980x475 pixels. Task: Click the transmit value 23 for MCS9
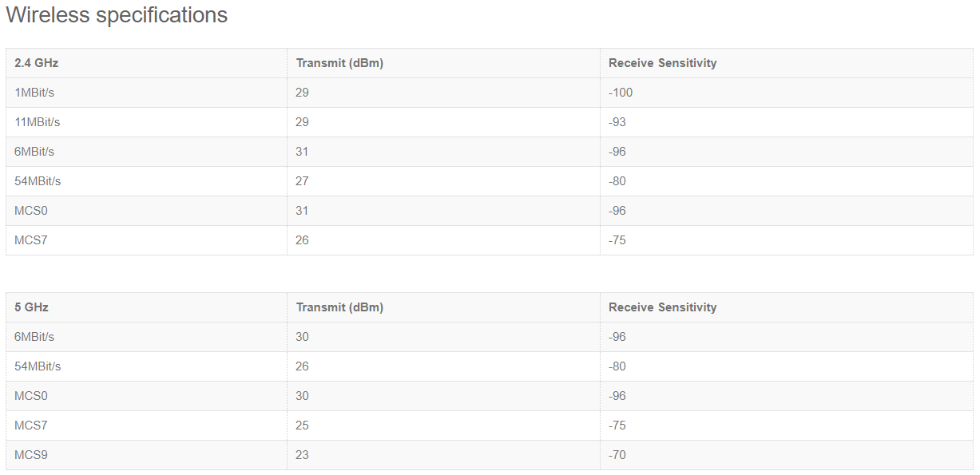click(302, 455)
